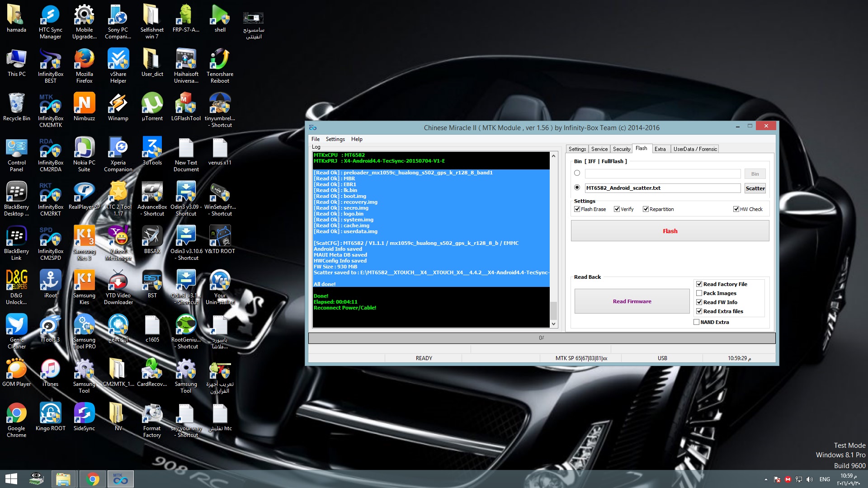Open the Settings menu in menu bar
Image resolution: width=868 pixels, height=488 pixels.
tap(335, 139)
